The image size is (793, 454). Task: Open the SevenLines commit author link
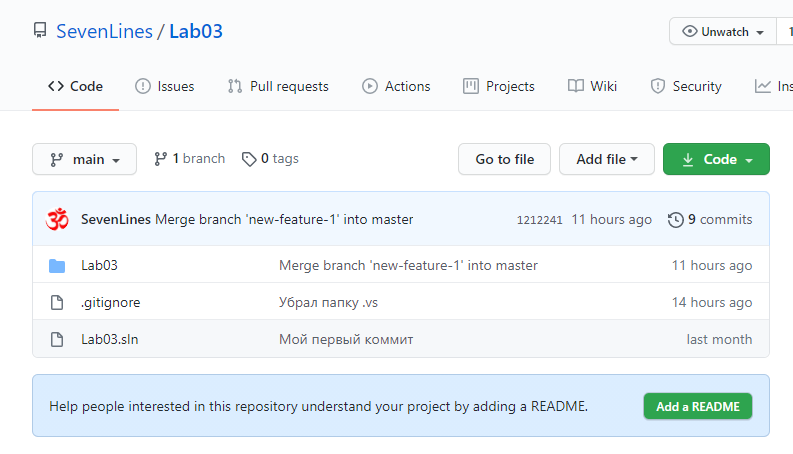[x=116, y=219]
